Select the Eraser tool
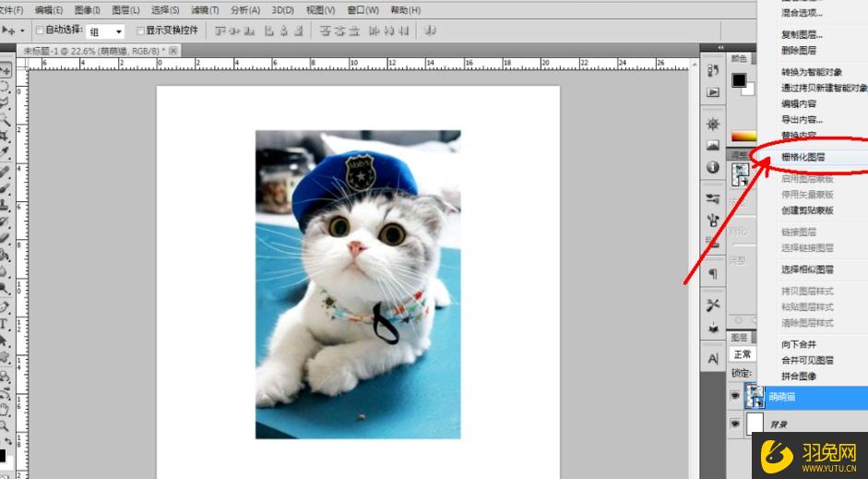Image resolution: width=868 pixels, height=479 pixels. coord(5,238)
